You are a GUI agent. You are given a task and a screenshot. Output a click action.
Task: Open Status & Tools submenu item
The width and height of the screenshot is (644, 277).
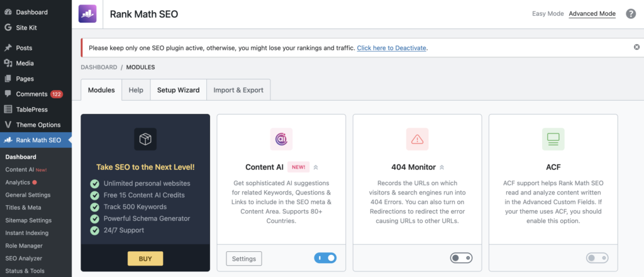click(x=25, y=271)
